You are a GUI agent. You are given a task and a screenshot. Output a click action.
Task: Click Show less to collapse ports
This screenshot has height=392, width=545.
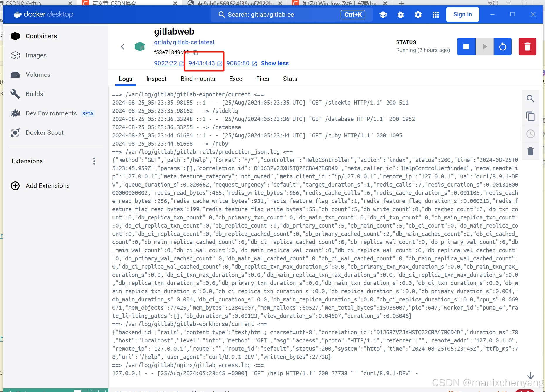(x=275, y=63)
